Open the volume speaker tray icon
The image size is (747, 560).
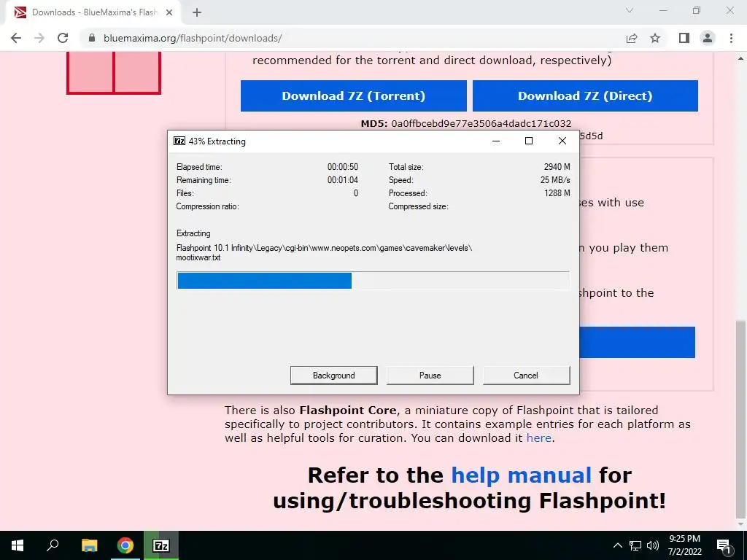click(x=653, y=545)
